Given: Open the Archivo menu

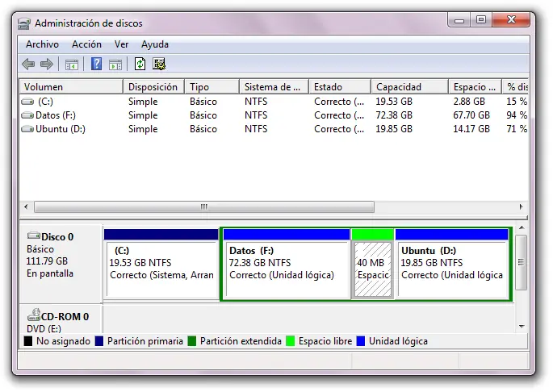Looking at the screenshot, I should point(42,44).
